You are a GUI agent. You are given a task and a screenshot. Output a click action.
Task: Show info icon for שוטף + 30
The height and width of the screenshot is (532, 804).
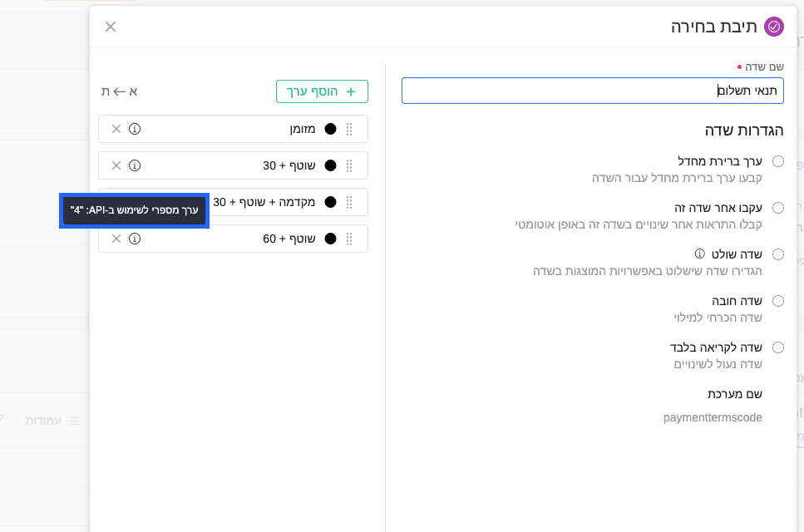pyautogui.click(x=135, y=165)
